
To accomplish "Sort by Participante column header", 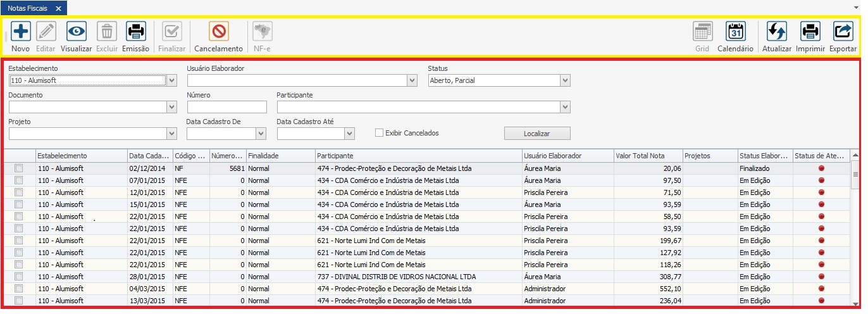I will 418,156.
